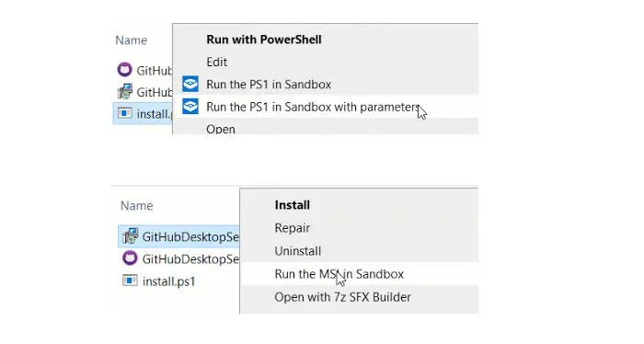
Task: Choose Run with PowerShell from the context menu
Action: [x=264, y=40]
